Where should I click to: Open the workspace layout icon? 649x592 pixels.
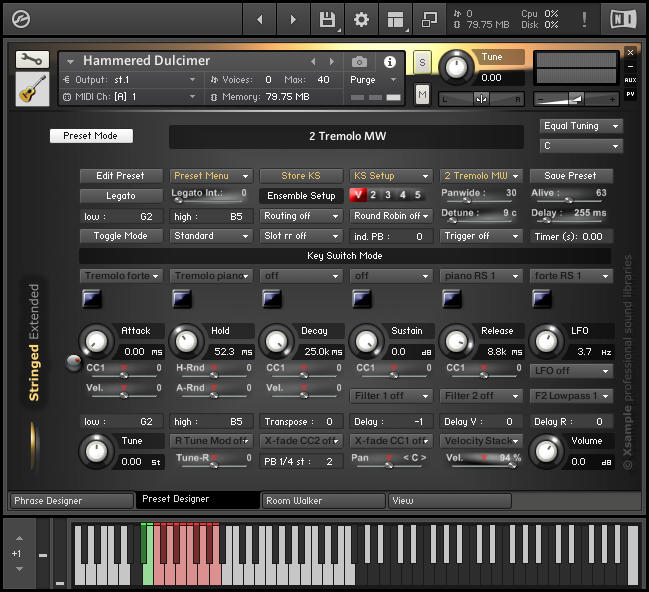[395, 19]
